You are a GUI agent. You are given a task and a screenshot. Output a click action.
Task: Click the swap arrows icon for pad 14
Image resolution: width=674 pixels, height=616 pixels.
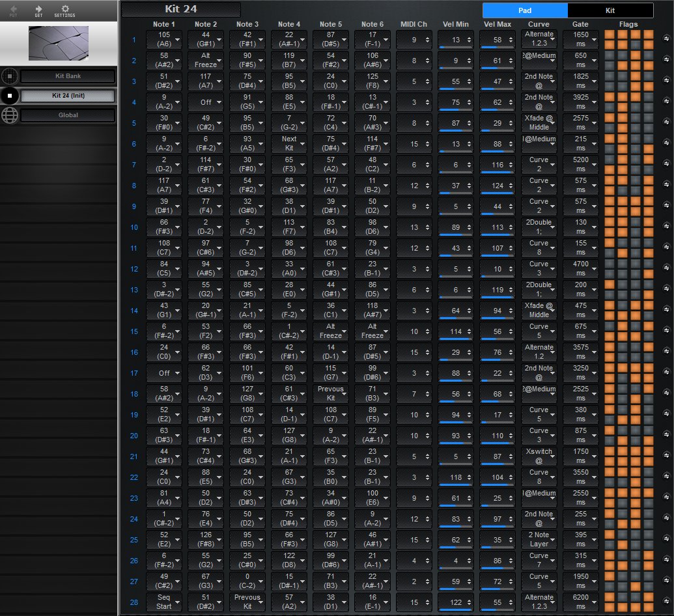pos(666,310)
